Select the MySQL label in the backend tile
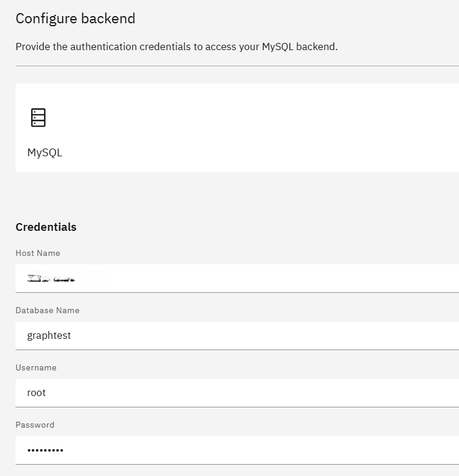 click(x=45, y=153)
